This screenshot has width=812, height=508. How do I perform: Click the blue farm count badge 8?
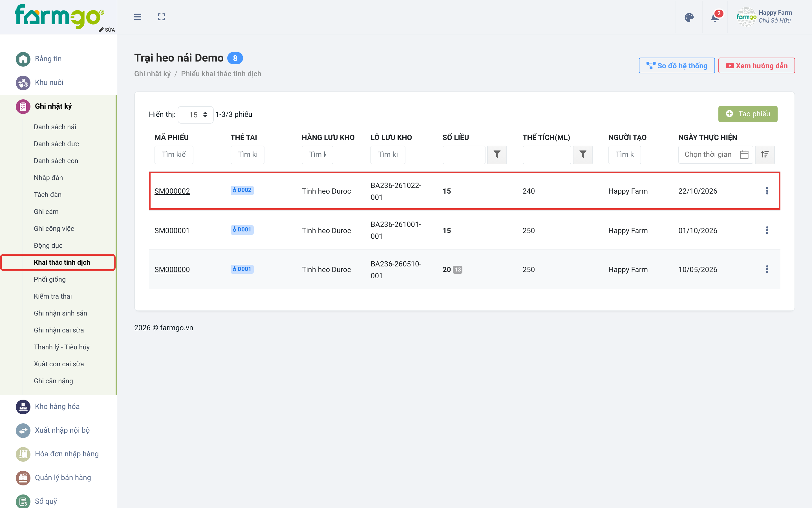pyautogui.click(x=235, y=58)
